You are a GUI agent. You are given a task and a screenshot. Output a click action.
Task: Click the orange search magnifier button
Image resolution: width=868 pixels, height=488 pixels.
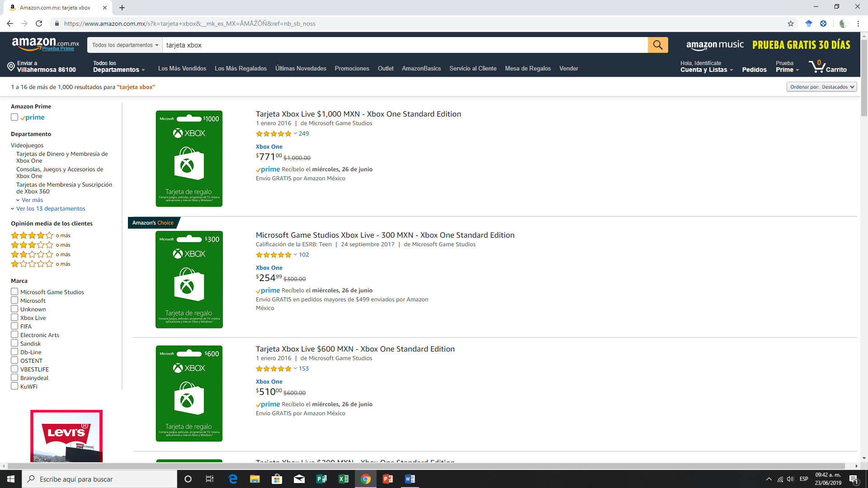tap(658, 45)
